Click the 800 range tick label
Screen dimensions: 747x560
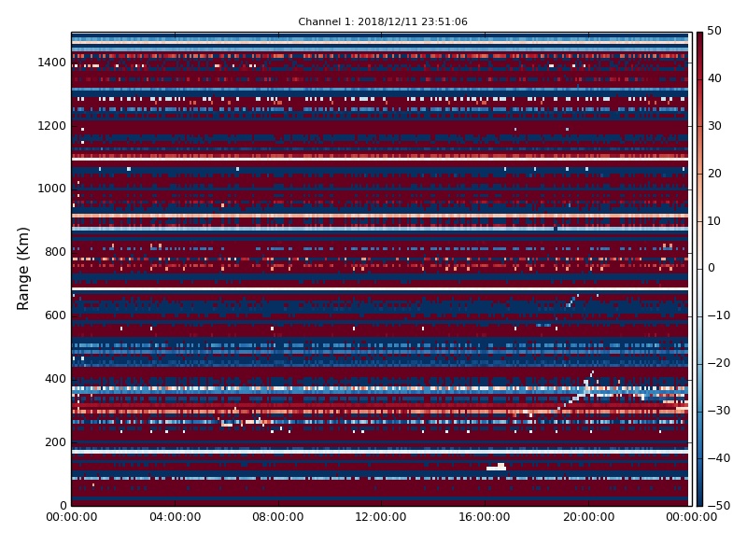pos(55,252)
